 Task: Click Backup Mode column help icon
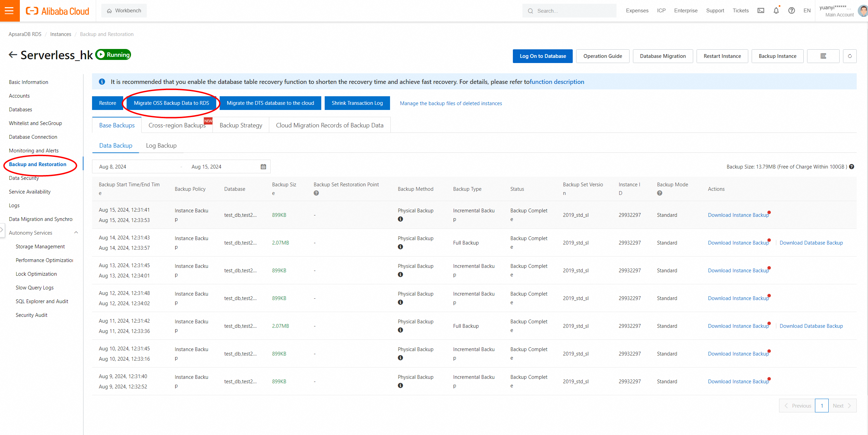(x=660, y=193)
